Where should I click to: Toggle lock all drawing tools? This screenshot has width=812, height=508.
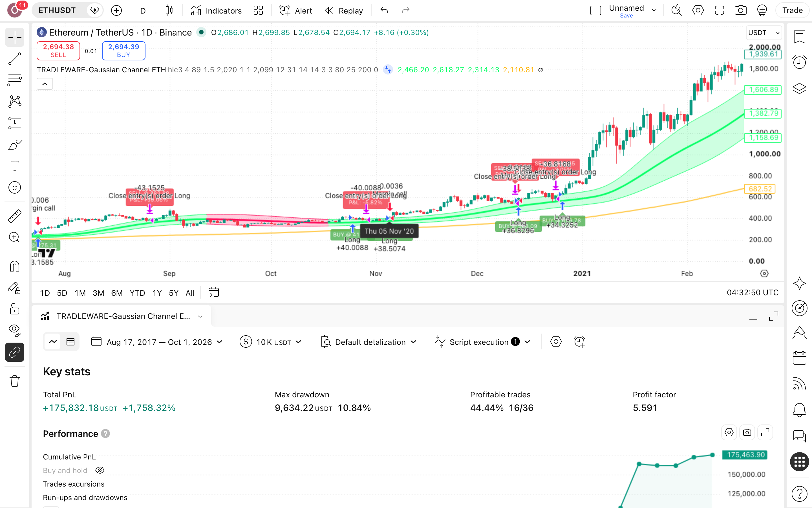tap(14, 309)
